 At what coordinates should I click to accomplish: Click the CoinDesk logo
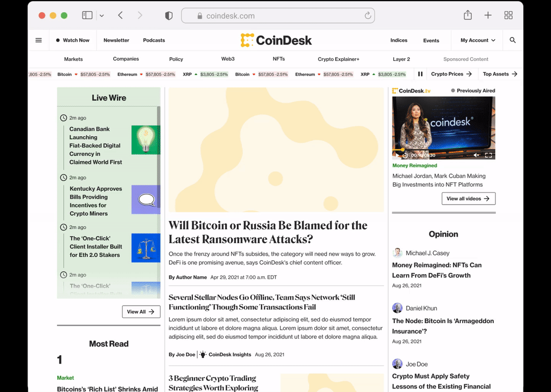pos(276,40)
